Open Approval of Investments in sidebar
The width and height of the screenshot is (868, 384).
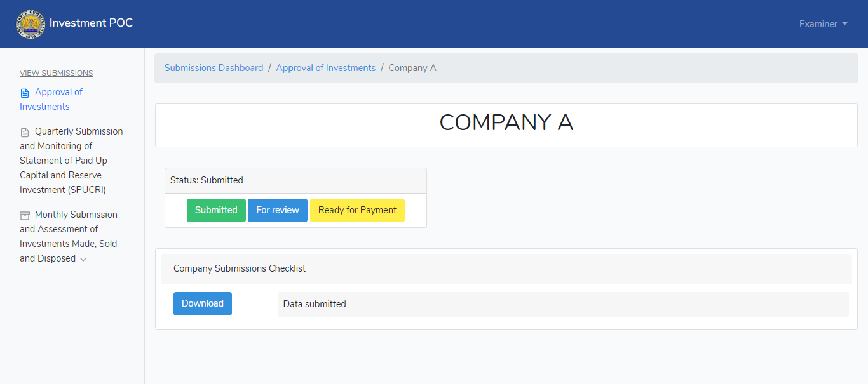tap(51, 99)
